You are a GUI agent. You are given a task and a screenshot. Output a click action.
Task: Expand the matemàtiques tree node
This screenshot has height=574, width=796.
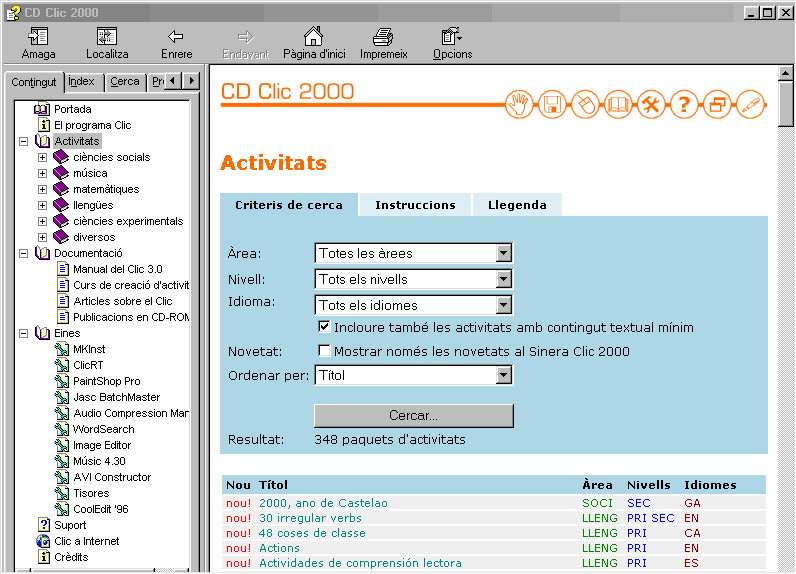coord(42,190)
